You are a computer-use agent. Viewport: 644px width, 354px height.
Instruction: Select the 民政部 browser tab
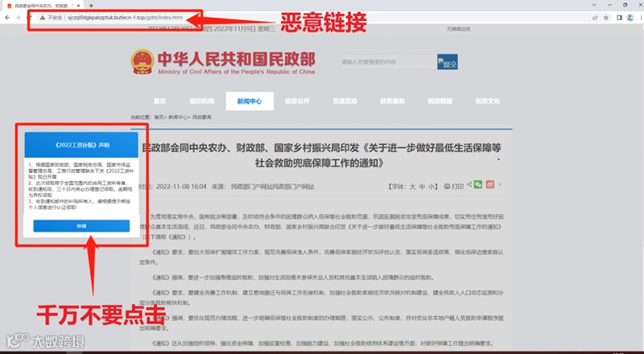pos(43,6)
